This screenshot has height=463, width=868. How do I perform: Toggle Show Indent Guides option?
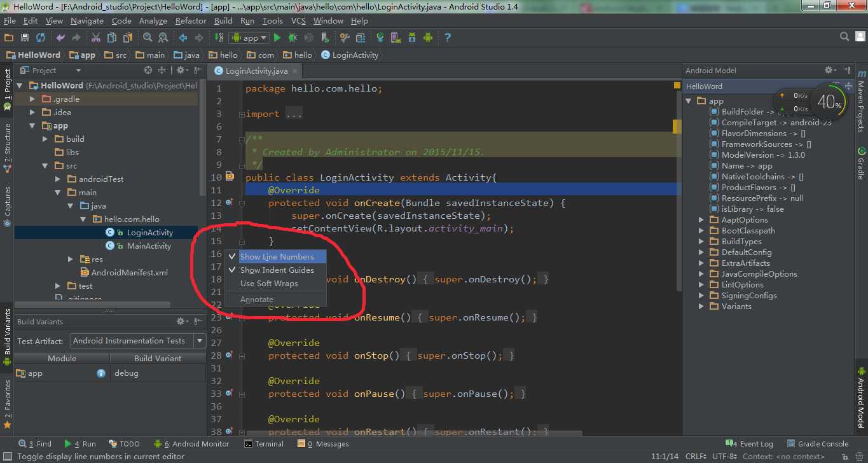(x=275, y=270)
